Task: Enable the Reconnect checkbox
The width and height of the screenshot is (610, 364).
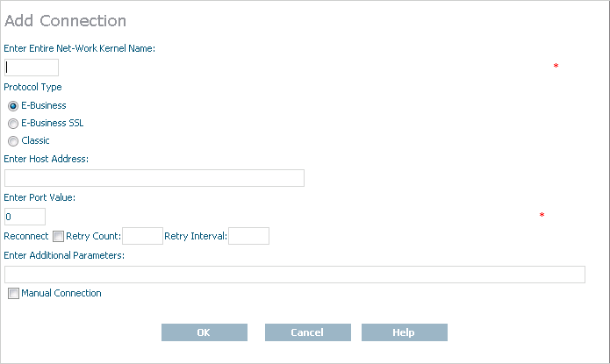Action: click(x=58, y=236)
